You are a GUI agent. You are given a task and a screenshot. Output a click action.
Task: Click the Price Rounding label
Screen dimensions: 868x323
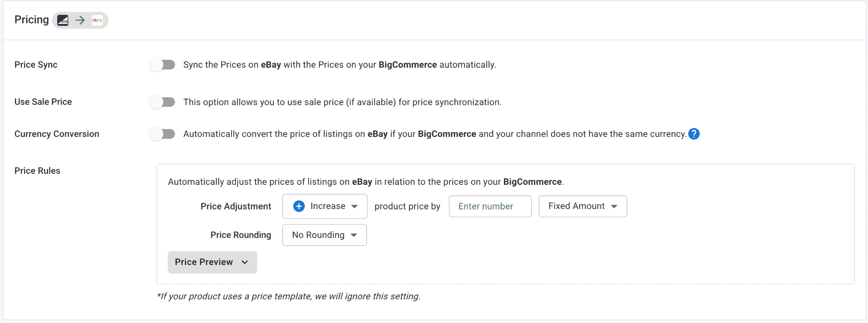click(241, 235)
